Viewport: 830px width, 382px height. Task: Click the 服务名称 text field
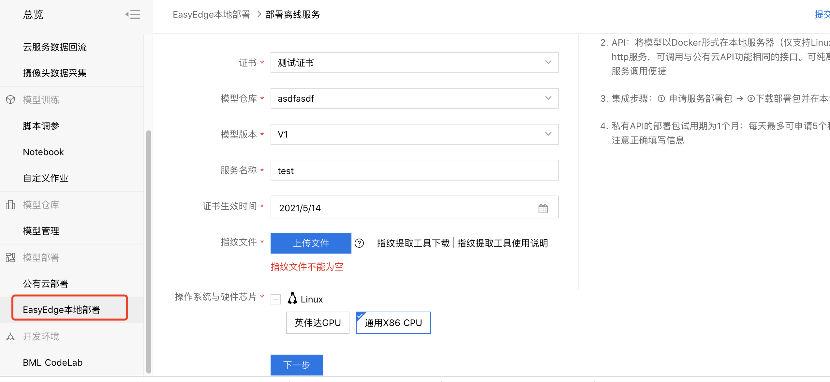(x=414, y=171)
